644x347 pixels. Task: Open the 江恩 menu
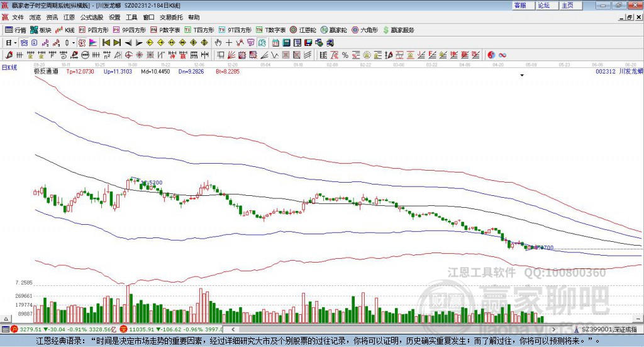point(69,17)
